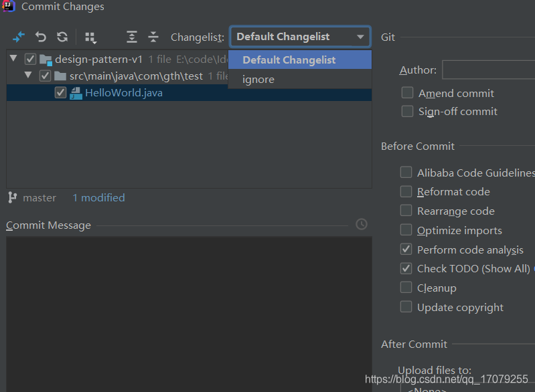Viewport: 535px width, 392px height.
Task: Click the Show Diff arrows icon
Action: (19, 37)
